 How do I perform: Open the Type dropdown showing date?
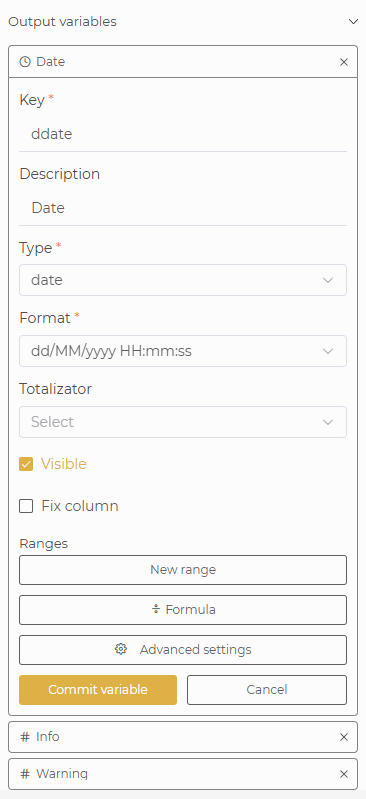click(183, 280)
